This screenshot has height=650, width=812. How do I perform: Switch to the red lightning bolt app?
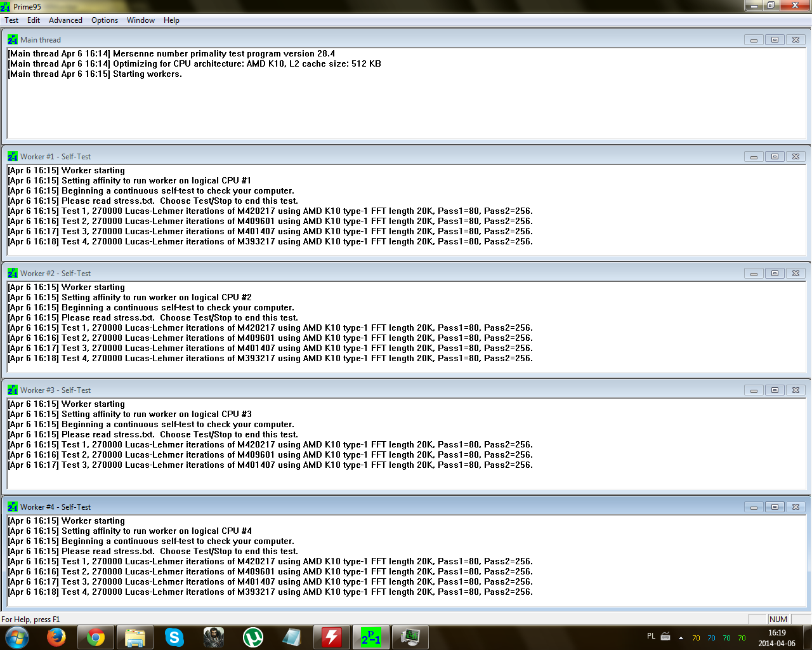tap(332, 637)
